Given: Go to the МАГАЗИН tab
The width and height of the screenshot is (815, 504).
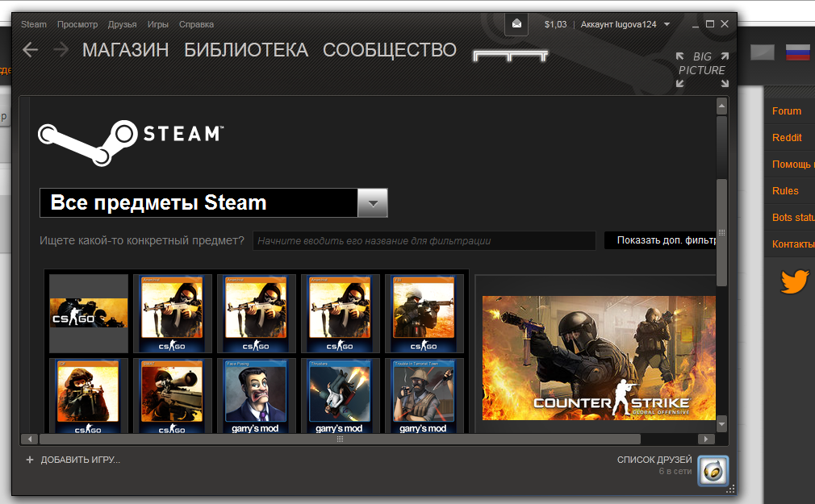Looking at the screenshot, I should [x=125, y=50].
